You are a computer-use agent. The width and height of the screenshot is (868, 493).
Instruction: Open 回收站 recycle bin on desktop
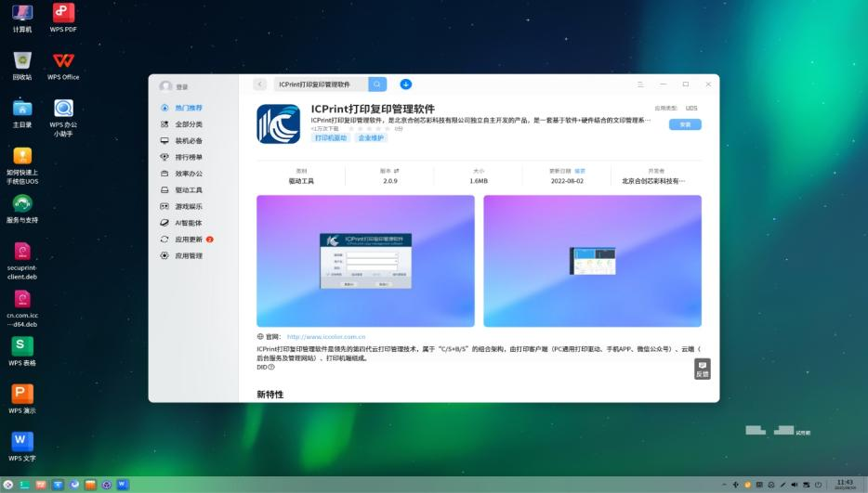[x=22, y=61]
